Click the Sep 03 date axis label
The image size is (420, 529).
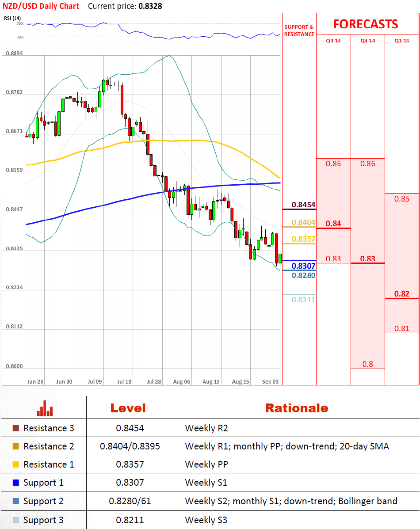click(270, 381)
